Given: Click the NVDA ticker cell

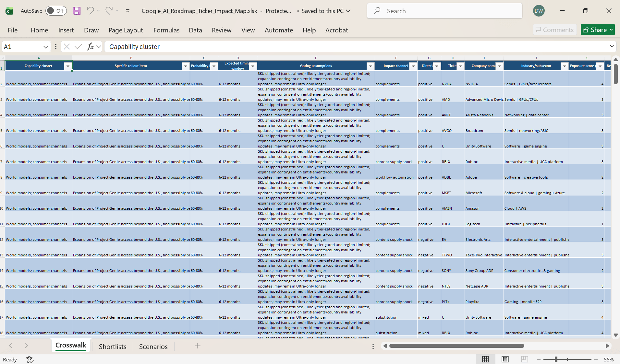Looking at the screenshot, I should pos(453,79).
